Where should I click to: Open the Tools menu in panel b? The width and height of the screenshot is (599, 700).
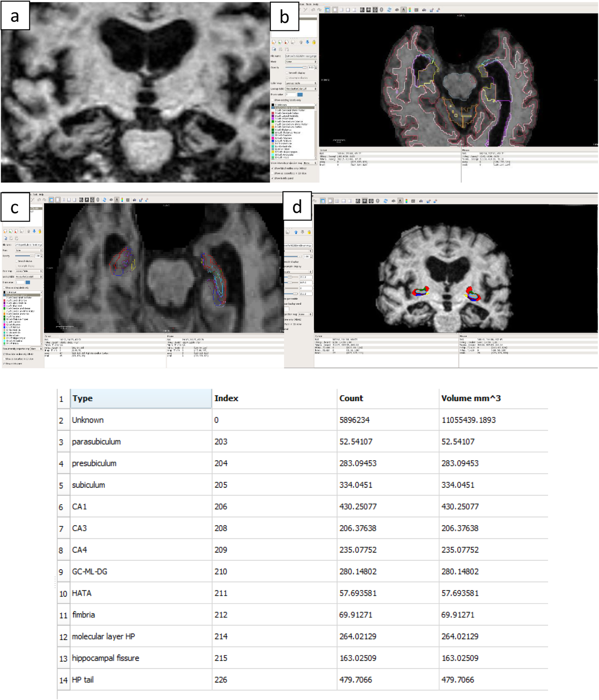click(309, 4)
